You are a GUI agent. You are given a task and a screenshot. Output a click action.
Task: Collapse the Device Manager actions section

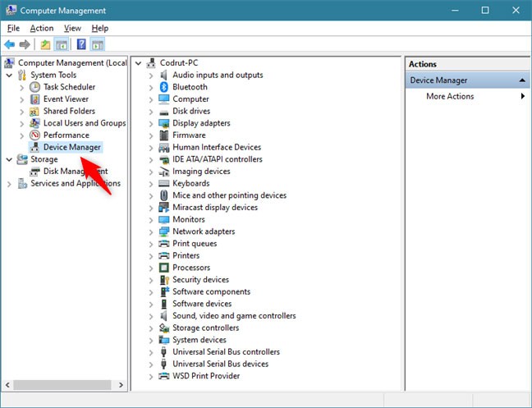point(522,80)
